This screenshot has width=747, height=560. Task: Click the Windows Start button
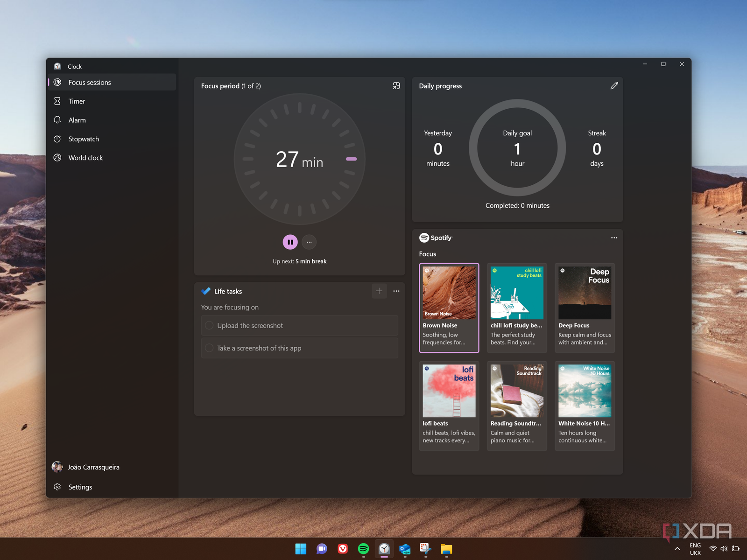pos(301,549)
